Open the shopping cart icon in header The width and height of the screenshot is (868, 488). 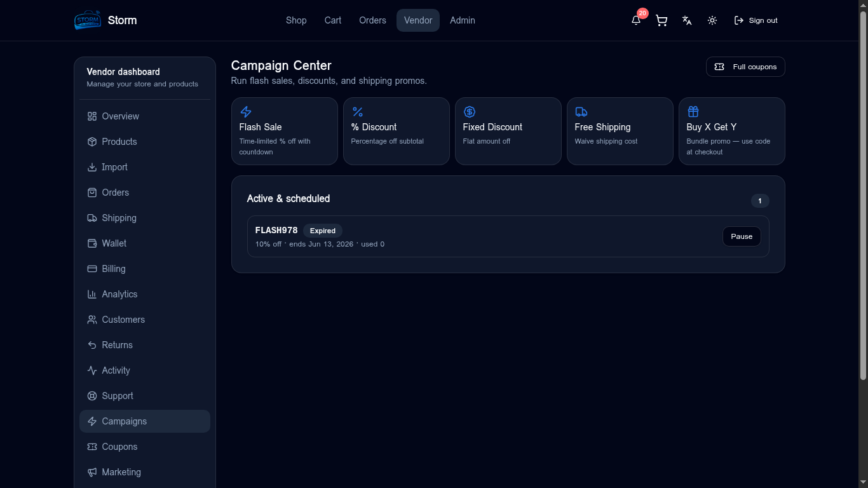661,20
